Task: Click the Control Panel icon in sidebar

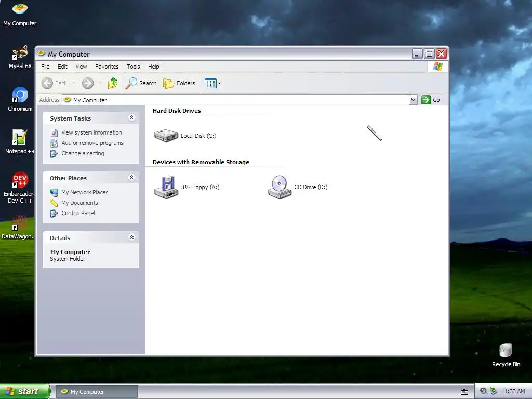Action: click(54, 214)
